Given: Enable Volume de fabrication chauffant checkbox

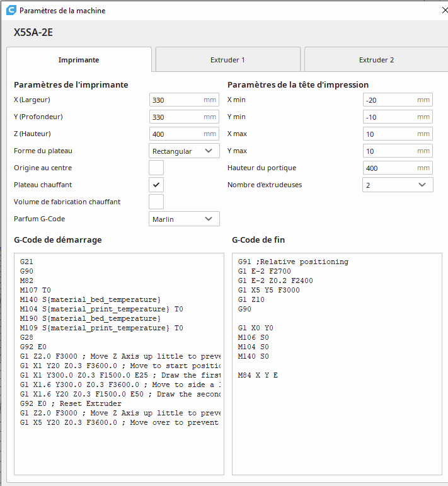Looking at the screenshot, I should (x=156, y=202).
